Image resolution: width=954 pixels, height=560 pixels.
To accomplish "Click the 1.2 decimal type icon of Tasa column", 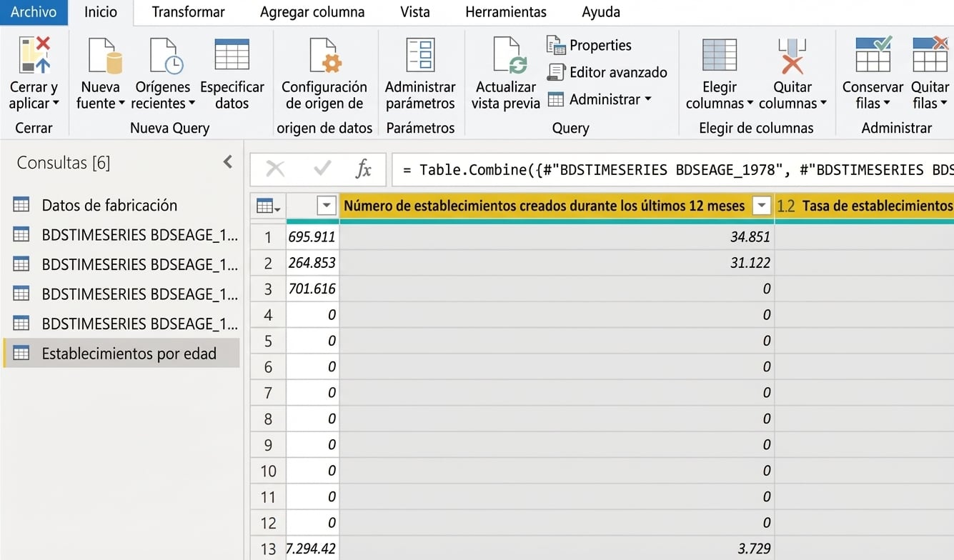I will click(786, 206).
